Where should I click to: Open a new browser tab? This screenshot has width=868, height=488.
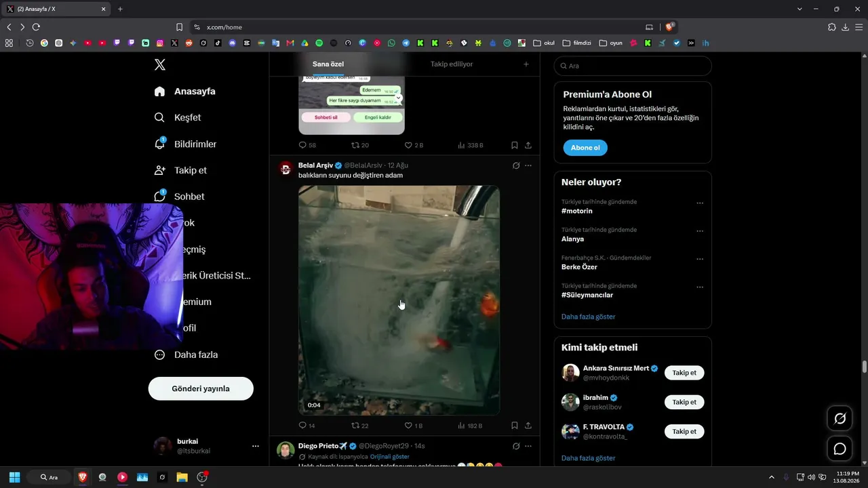point(120,9)
